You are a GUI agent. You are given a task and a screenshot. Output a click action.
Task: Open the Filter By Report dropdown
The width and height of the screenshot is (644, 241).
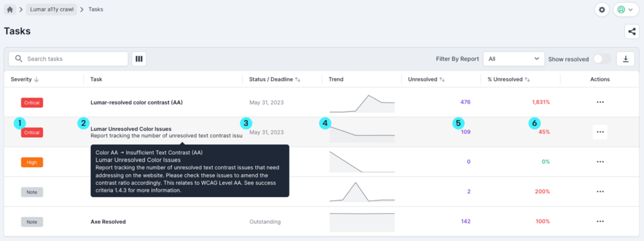pos(514,59)
